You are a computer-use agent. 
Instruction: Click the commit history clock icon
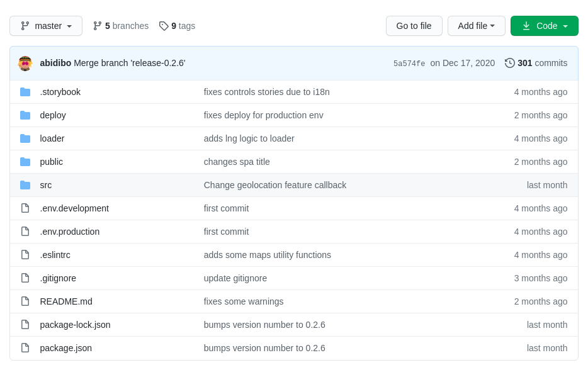tap(510, 63)
